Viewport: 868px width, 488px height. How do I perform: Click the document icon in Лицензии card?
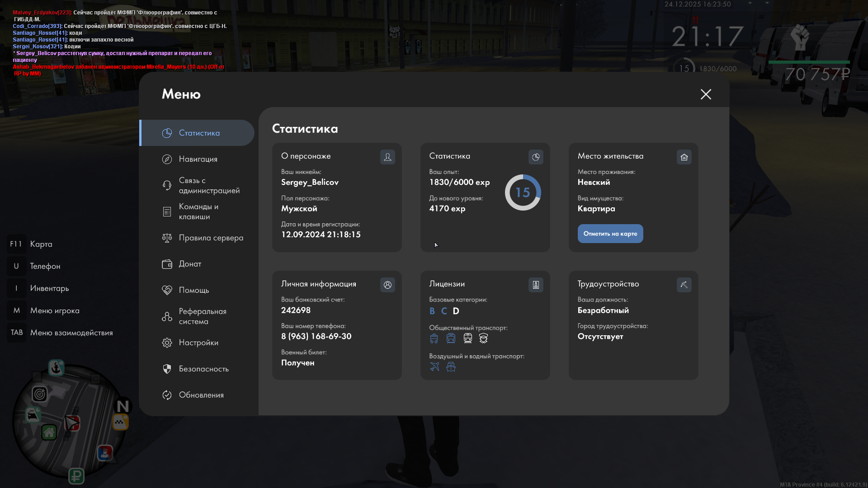(x=536, y=285)
